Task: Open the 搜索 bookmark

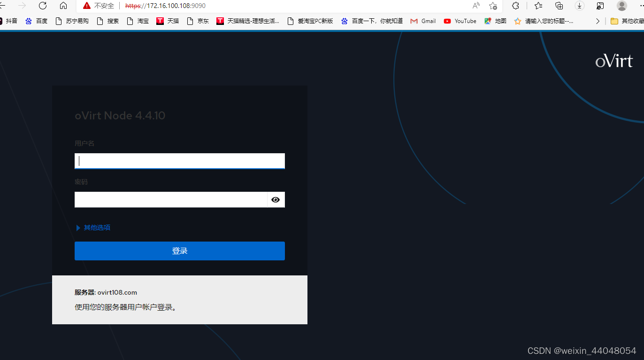Action: [x=108, y=21]
